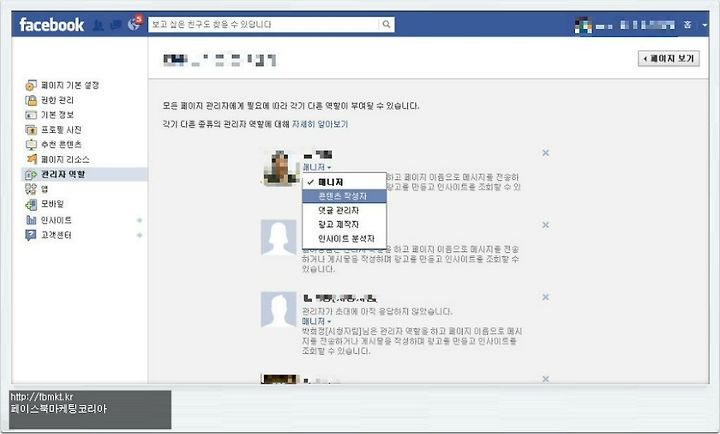Click the 관리자 역할 sidebar icon
Image resolution: width=720 pixels, height=434 pixels.
point(31,175)
